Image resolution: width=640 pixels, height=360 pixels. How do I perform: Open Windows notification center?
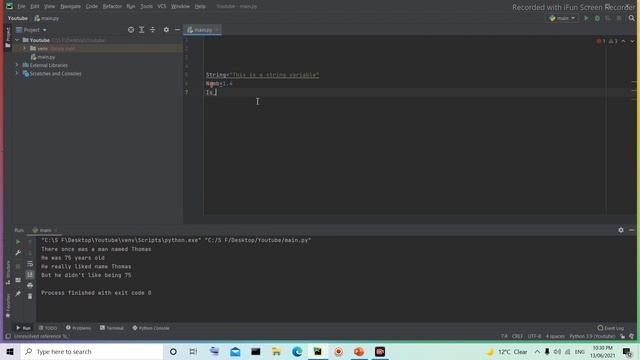[x=627, y=352]
